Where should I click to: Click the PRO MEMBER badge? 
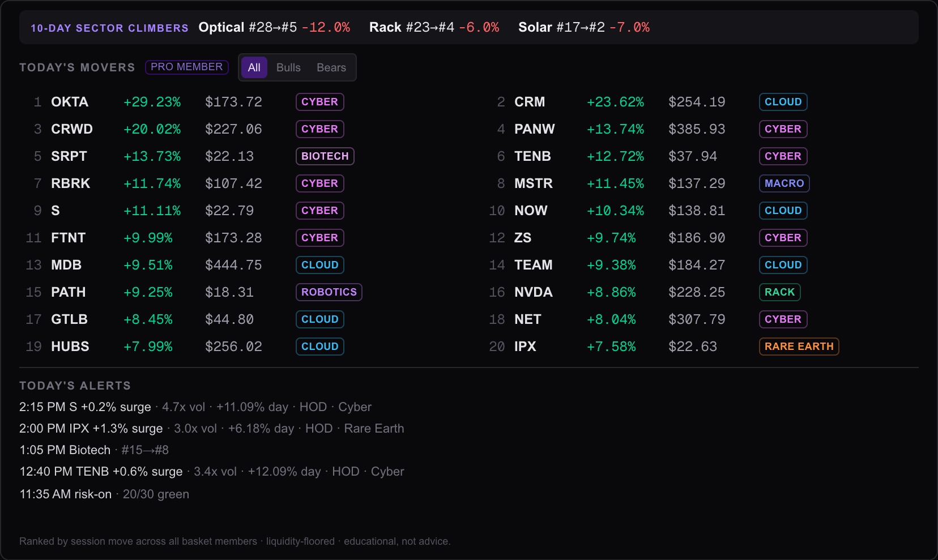187,67
